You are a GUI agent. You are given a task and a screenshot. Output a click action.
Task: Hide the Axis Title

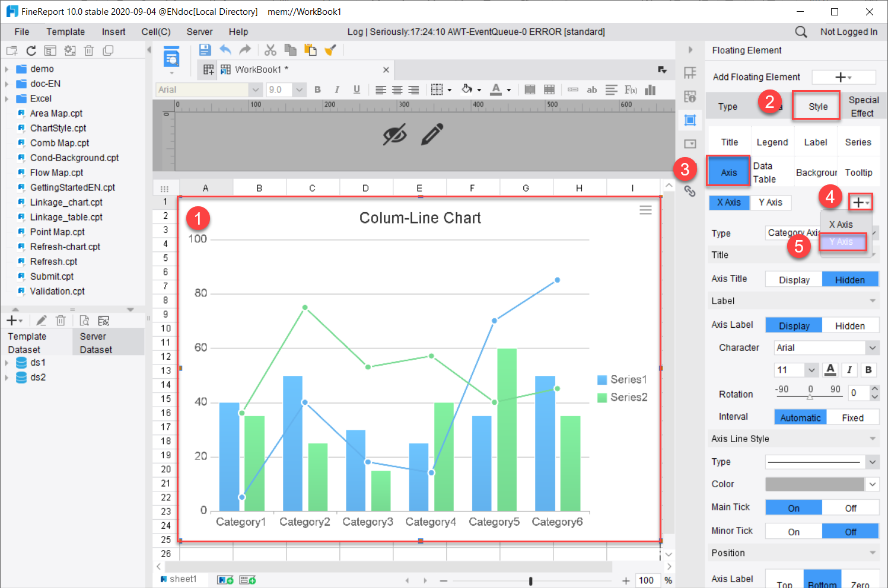click(x=850, y=279)
